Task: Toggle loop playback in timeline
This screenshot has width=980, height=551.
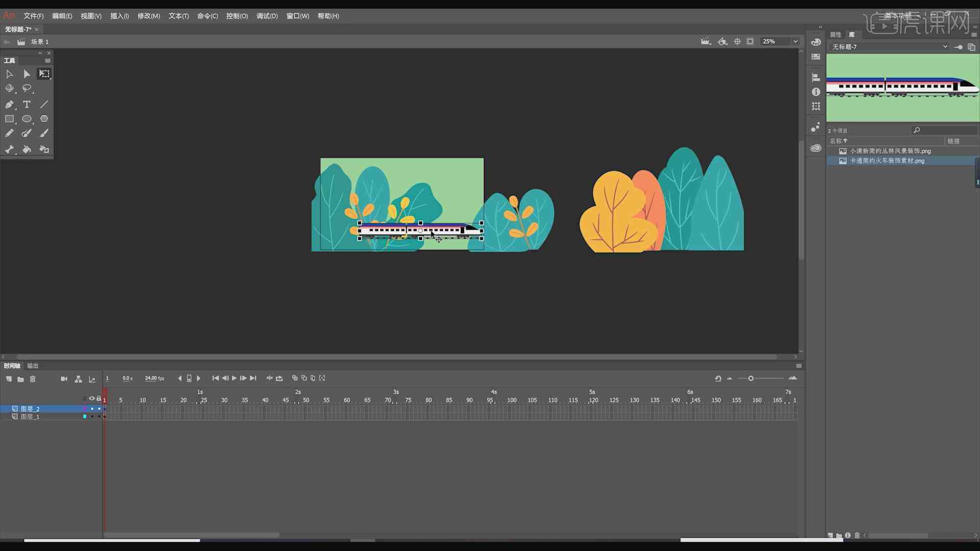Action: click(x=279, y=379)
